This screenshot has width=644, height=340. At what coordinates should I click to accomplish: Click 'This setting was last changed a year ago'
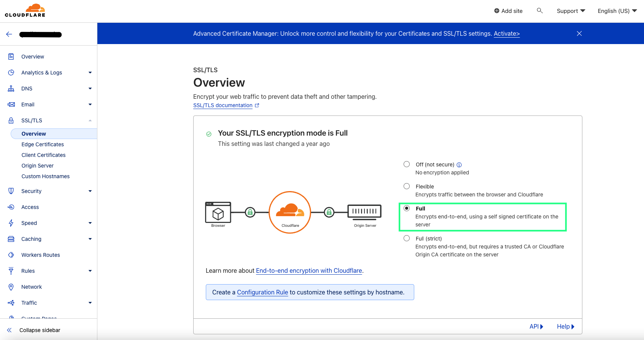click(x=274, y=144)
